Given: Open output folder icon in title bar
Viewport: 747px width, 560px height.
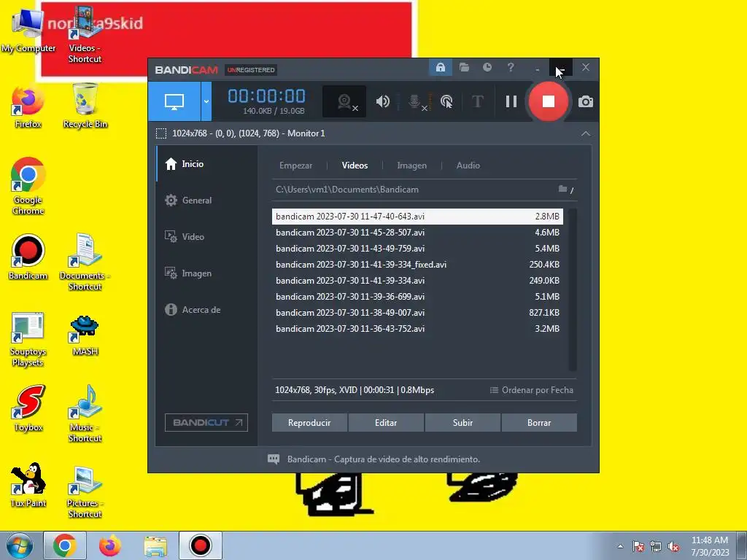Looking at the screenshot, I should tap(464, 68).
